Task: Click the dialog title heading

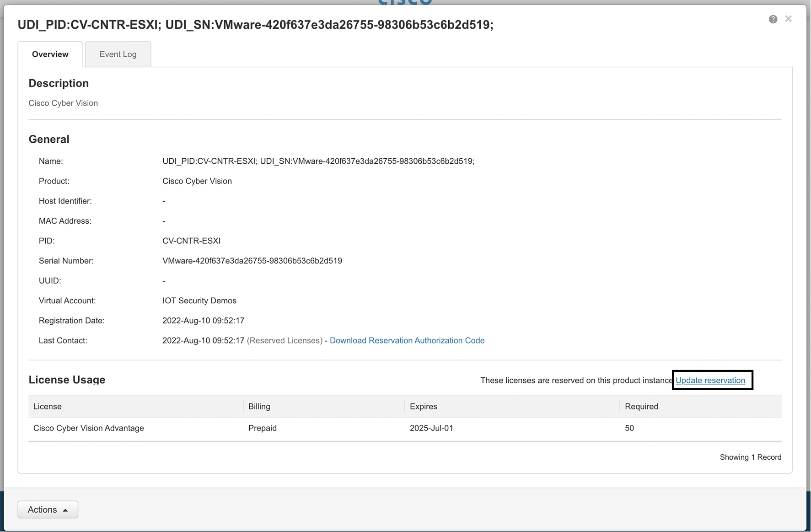Action: point(255,25)
